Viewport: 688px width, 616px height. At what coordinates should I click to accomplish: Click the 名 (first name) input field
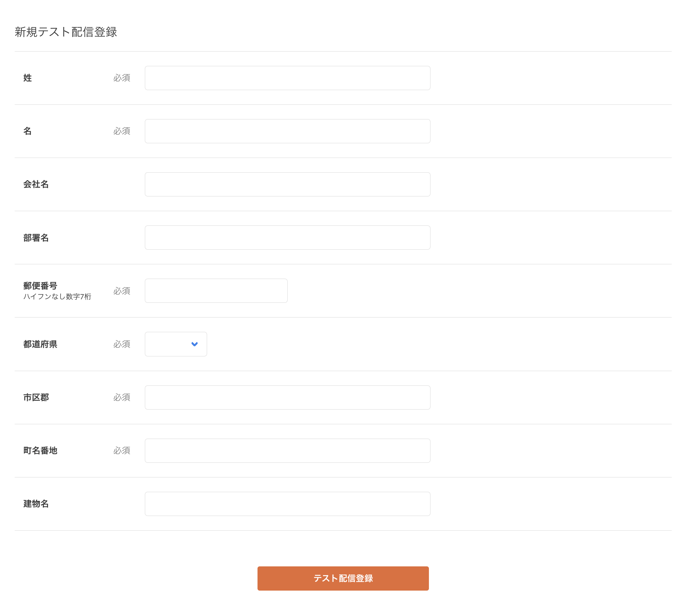point(287,131)
